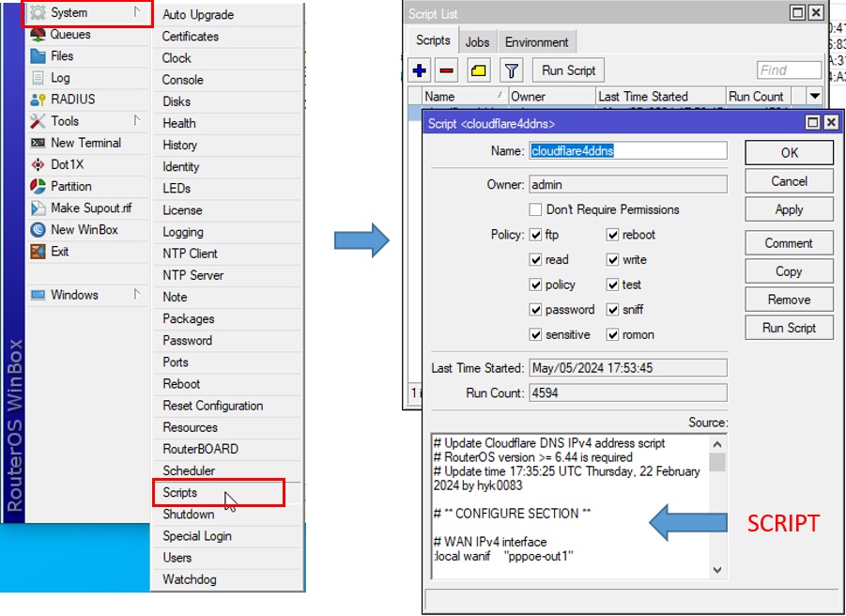Toggle the password policy checkbox
Image resolution: width=846 pixels, height=616 pixels.
535,310
